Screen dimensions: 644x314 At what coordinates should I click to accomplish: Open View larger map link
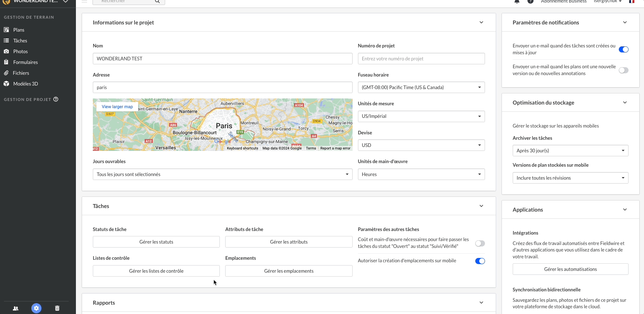(117, 107)
